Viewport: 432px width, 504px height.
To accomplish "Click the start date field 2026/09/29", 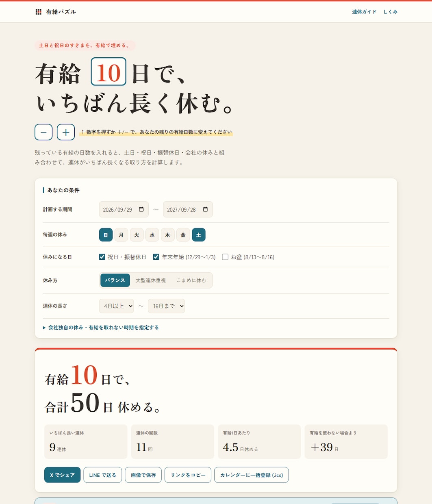I will tap(124, 209).
